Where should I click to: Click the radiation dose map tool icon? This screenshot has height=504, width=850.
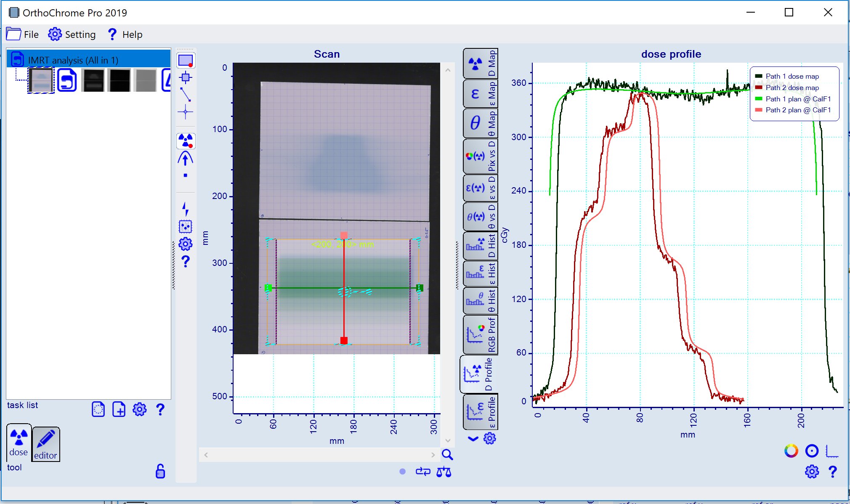click(186, 141)
